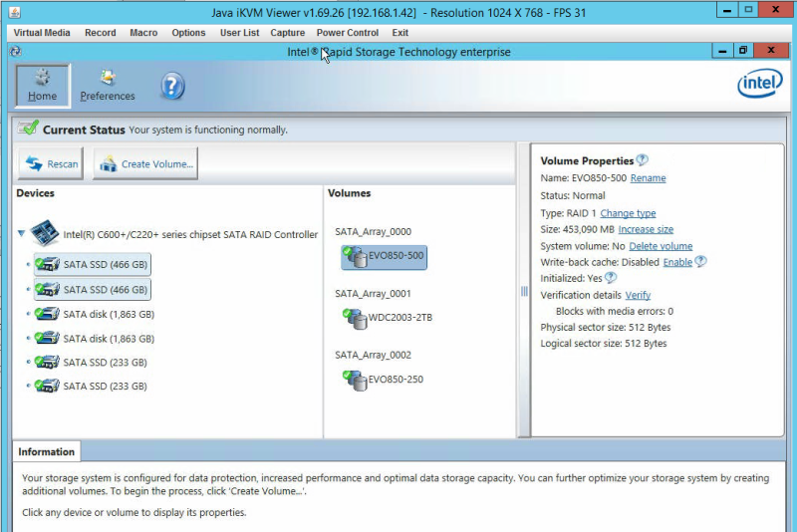The height and width of the screenshot is (532, 797).
Task: Click the splitter handle beside Volume Properties
Action: point(524,291)
